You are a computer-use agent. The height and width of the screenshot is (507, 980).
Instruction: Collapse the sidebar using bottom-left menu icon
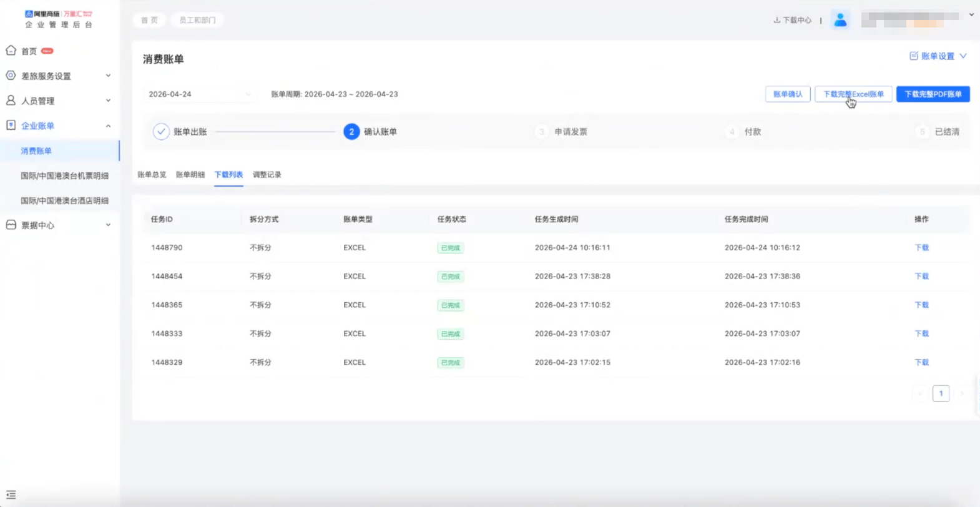pyautogui.click(x=11, y=495)
